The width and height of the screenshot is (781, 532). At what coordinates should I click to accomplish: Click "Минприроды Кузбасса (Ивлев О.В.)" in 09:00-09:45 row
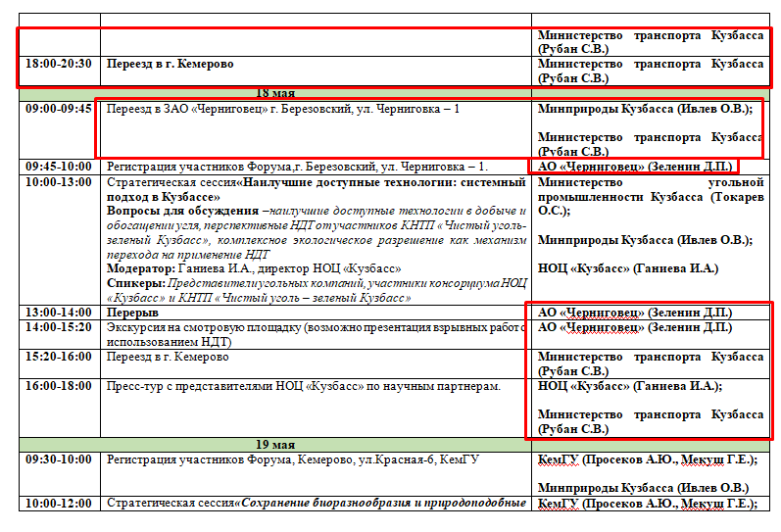point(645,109)
